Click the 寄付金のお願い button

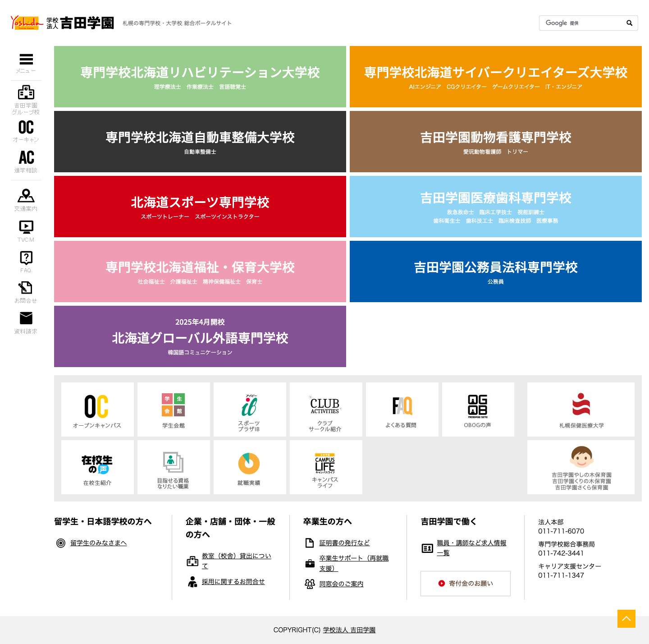coord(465,583)
